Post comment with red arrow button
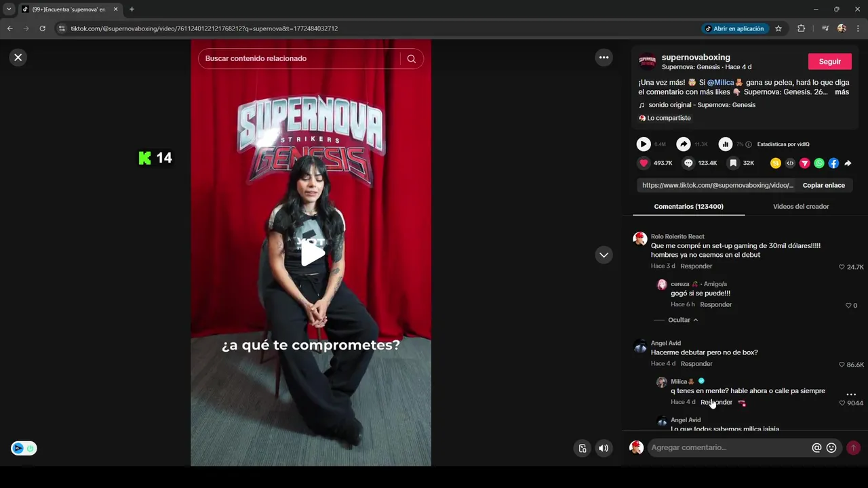The width and height of the screenshot is (868, 488). click(x=853, y=448)
